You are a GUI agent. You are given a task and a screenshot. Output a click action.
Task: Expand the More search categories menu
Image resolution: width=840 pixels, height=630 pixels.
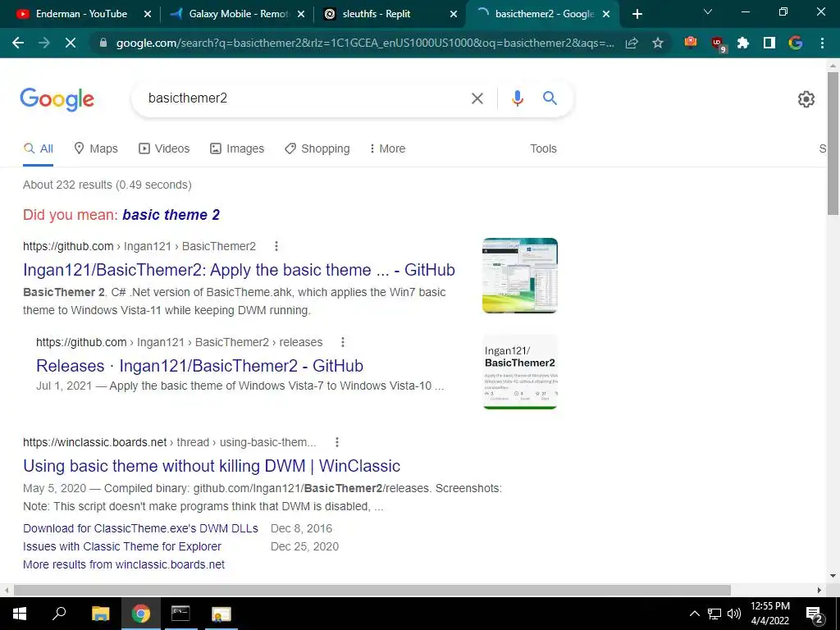[x=387, y=149]
